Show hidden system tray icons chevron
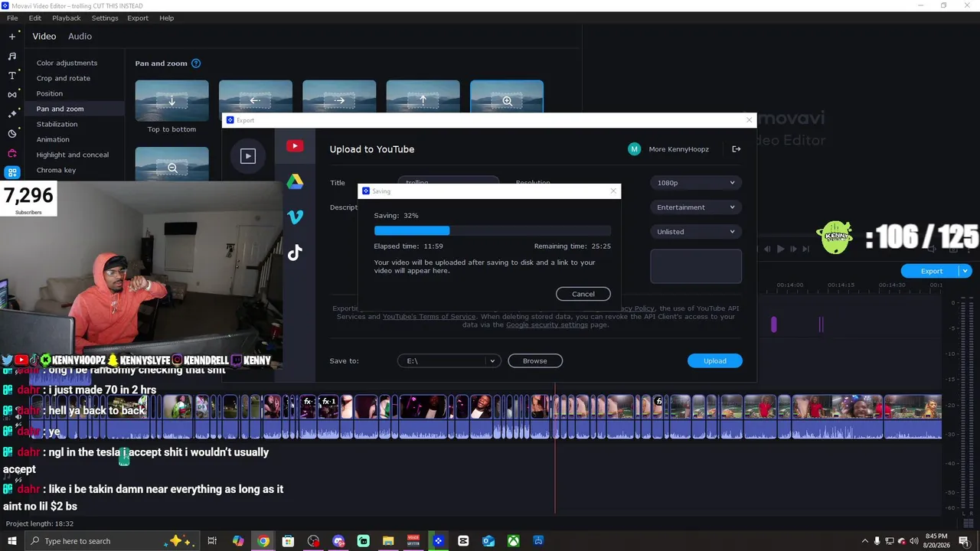980x551 pixels. pos(865,541)
